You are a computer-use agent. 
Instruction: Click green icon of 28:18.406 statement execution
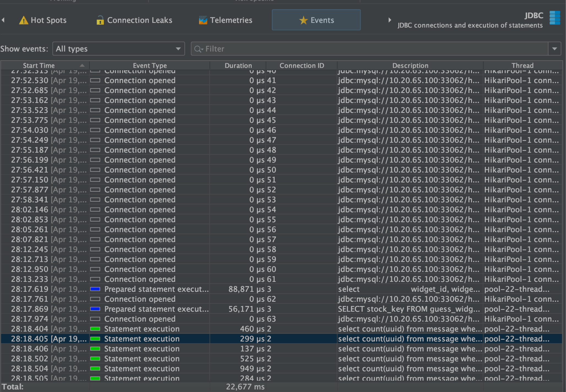point(95,349)
